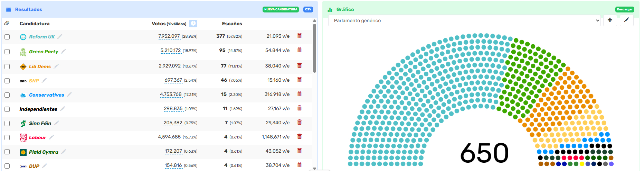This screenshot has width=644, height=171.
Task: Edit Conservatives name via pencil icon
Action: coord(69,94)
